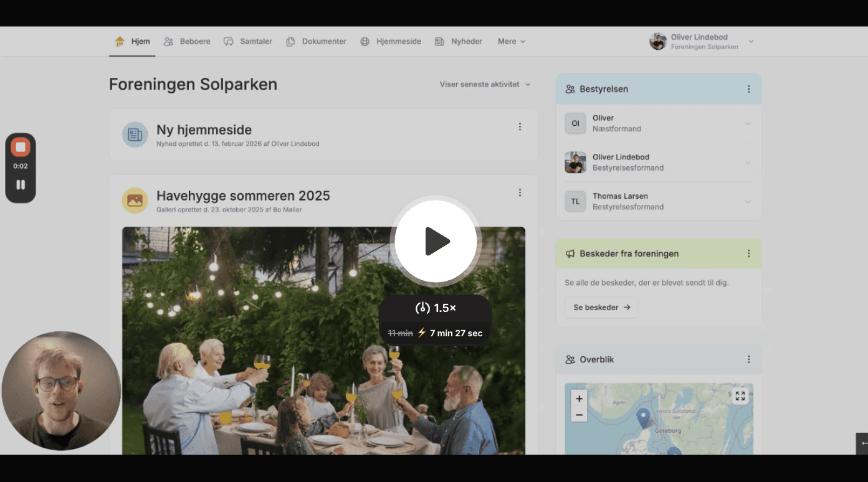
Task: Stop the screen recording
Action: tap(21, 147)
